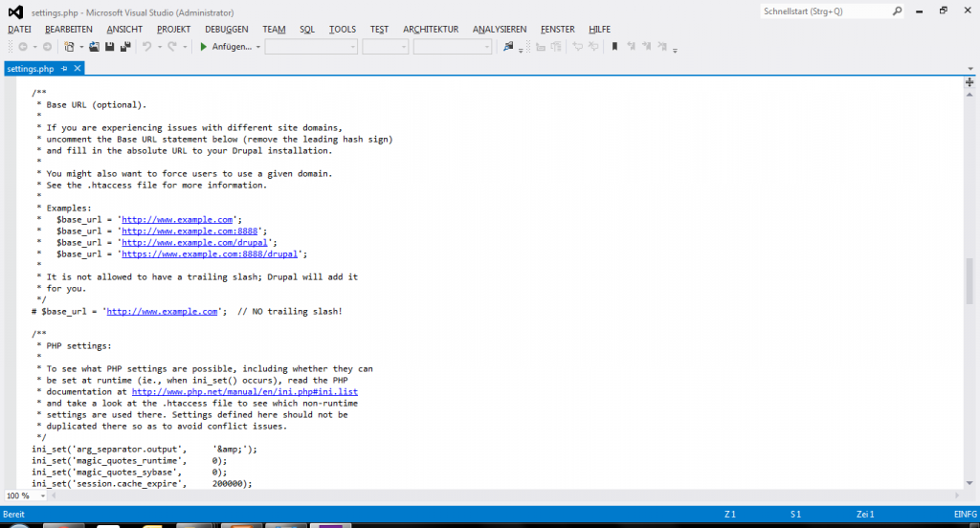980x528 pixels.
Task: Open the document tab list dropdown arrow
Action: click(969, 69)
